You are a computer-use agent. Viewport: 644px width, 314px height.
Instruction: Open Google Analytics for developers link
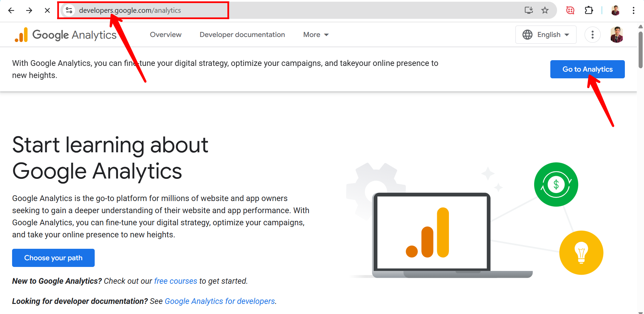220,301
